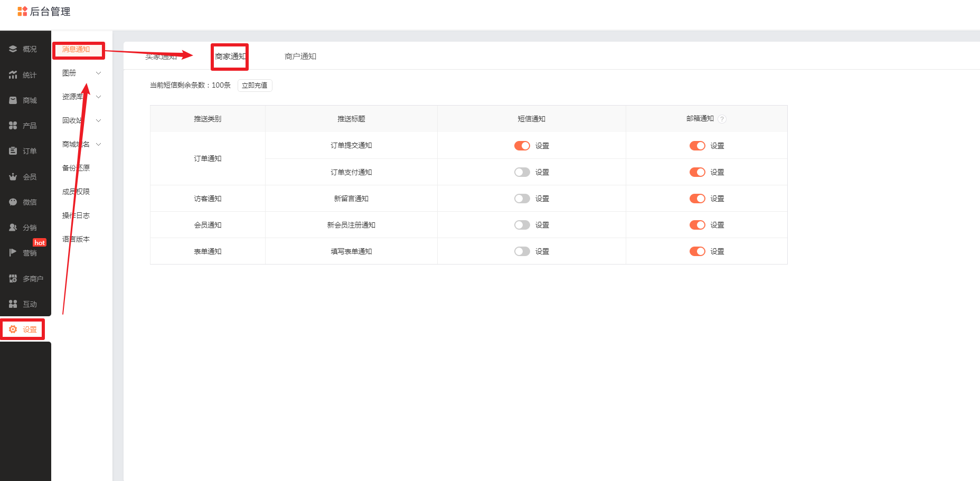The width and height of the screenshot is (980, 481).
Task: Click 设置 link beside 填写表单通知 email toggle
Action: coord(717,252)
